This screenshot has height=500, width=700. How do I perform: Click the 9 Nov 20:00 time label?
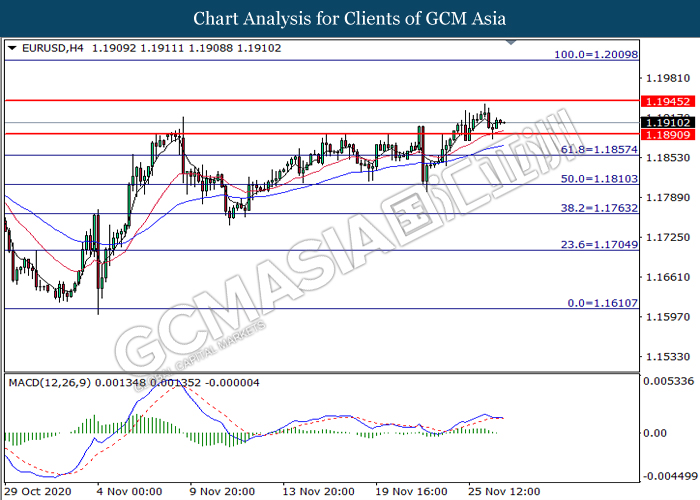point(222,492)
